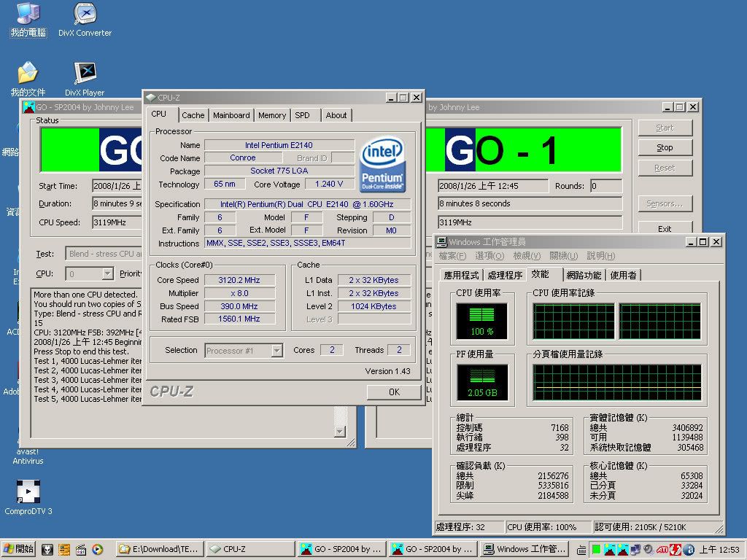Switch to 應用程式 tab in Task Manager

click(x=461, y=275)
